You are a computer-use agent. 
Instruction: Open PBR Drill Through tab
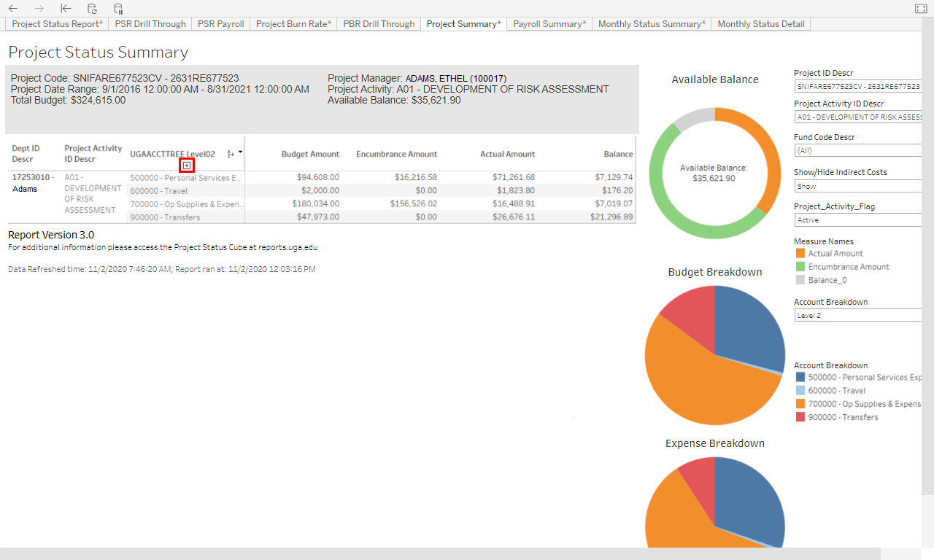(x=379, y=24)
